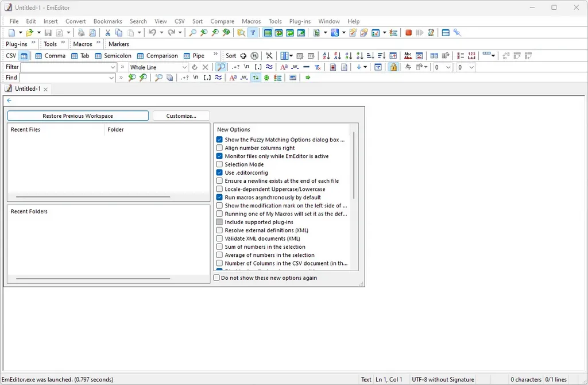Click the Markers toolbar label

(x=118, y=44)
